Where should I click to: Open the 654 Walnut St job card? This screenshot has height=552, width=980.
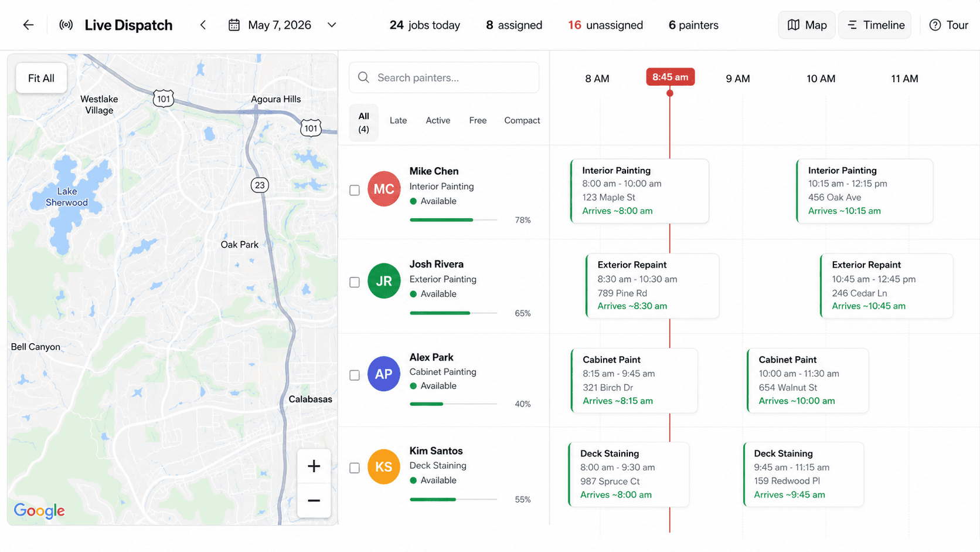(808, 380)
